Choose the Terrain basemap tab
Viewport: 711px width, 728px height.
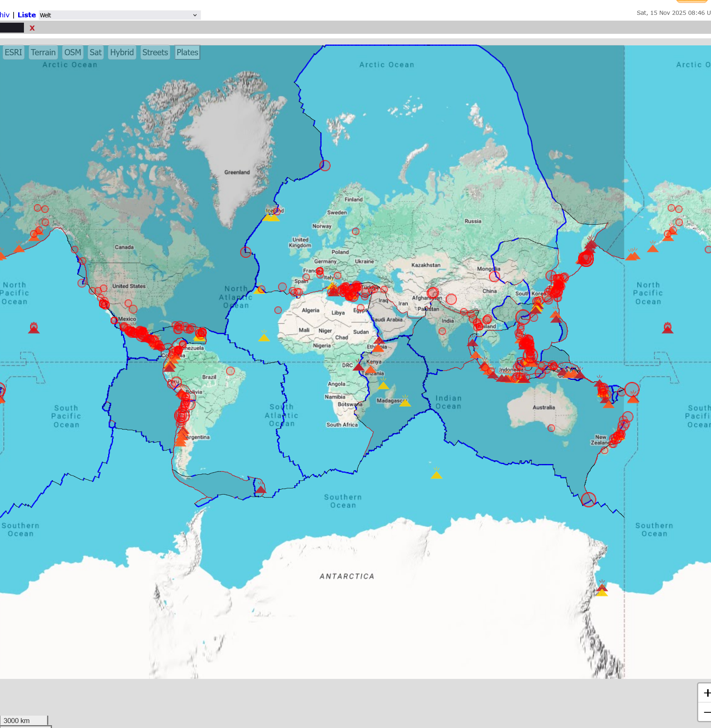pyautogui.click(x=43, y=52)
